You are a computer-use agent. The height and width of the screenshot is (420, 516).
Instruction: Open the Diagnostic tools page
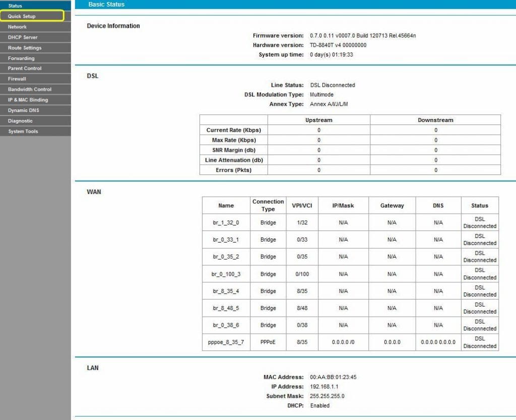coord(20,121)
